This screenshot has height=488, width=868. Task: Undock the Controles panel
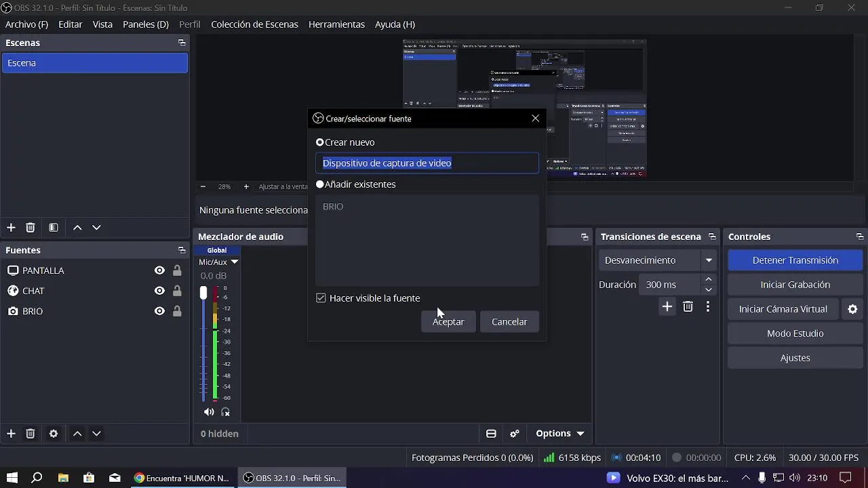click(860, 237)
